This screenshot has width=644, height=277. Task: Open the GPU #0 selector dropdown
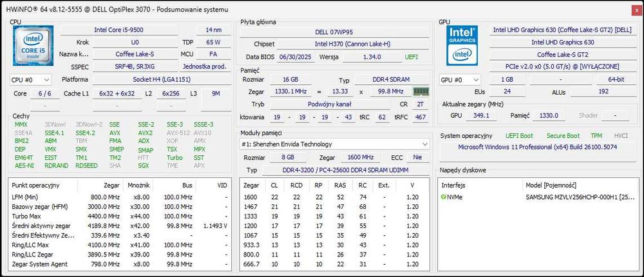pyautogui.click(x=460, y=80)
